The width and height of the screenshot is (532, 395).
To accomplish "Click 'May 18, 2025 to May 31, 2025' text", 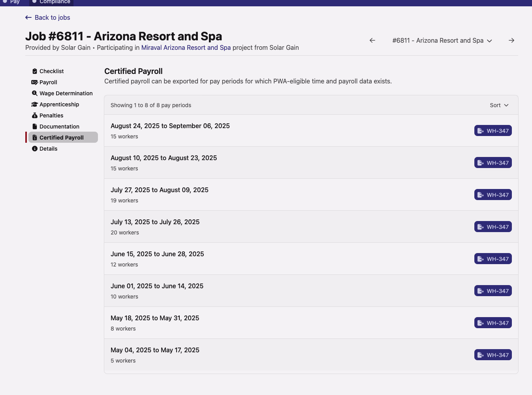I will (x=155, y=318).
